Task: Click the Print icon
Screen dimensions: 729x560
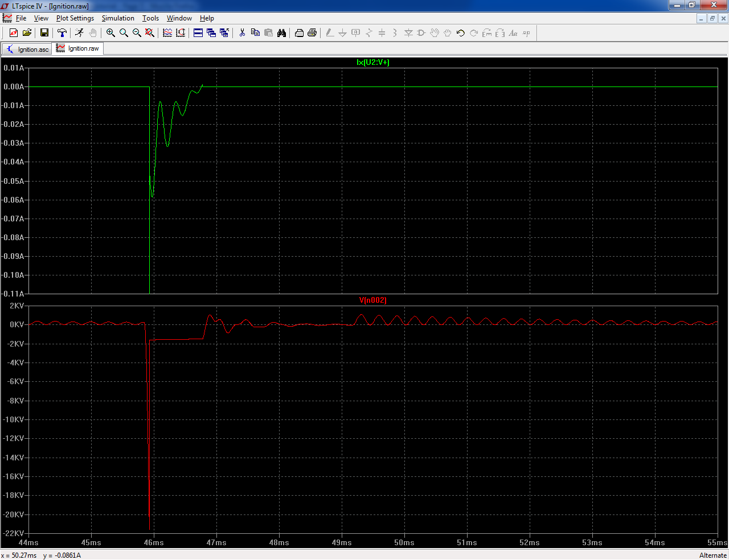Action: pyautogui.click(x=312, y=33)
